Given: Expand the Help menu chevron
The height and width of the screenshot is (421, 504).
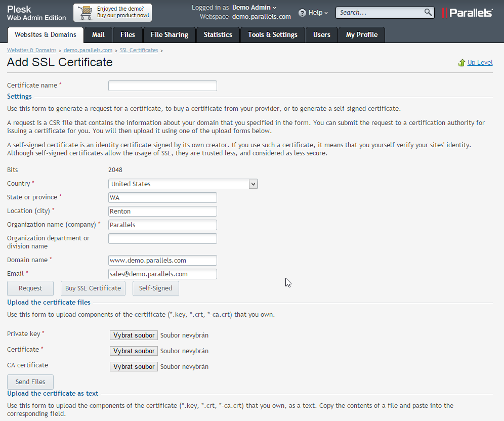Looking at the screenshot, I should coord(326,13).
